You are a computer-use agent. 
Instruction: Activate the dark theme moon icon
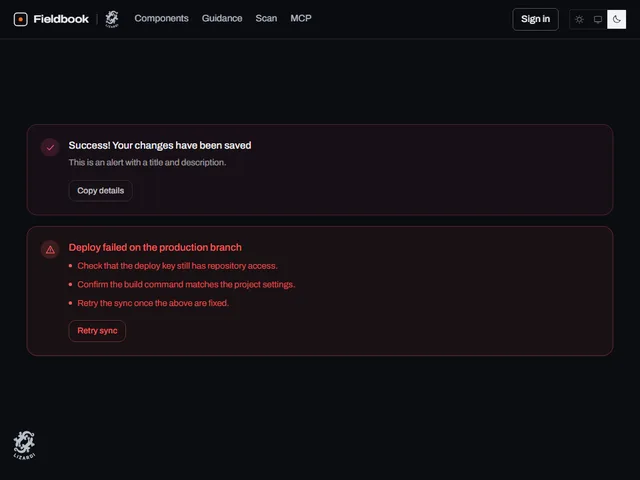coord(616,20)
